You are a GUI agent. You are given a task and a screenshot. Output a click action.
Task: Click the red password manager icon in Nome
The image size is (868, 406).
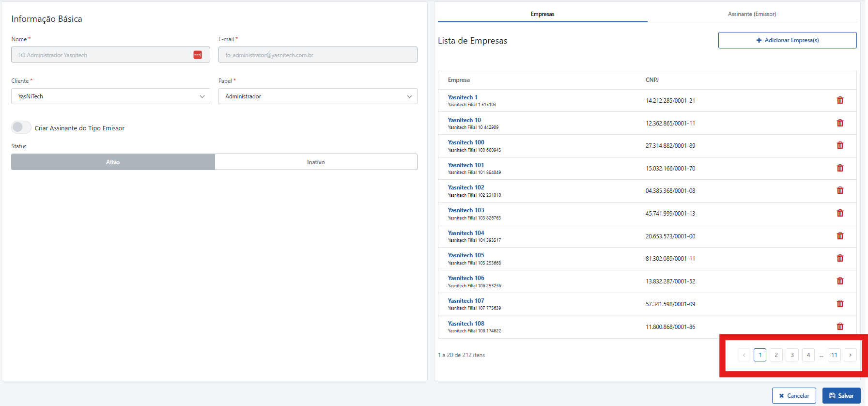point(198,55)
